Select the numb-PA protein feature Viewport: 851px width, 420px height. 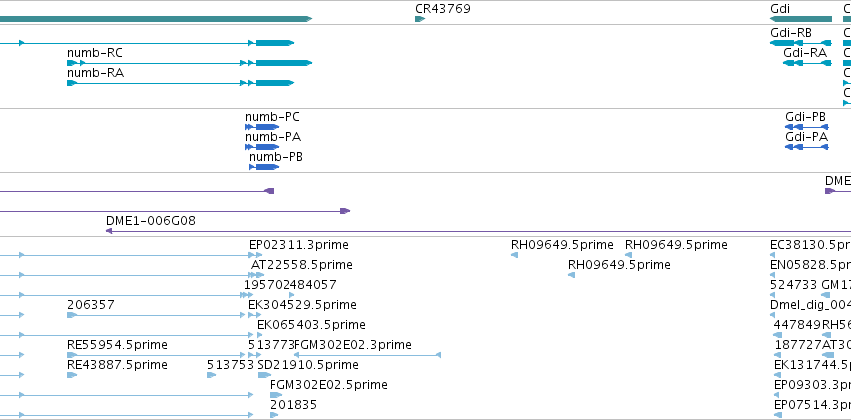click(262, 147)
